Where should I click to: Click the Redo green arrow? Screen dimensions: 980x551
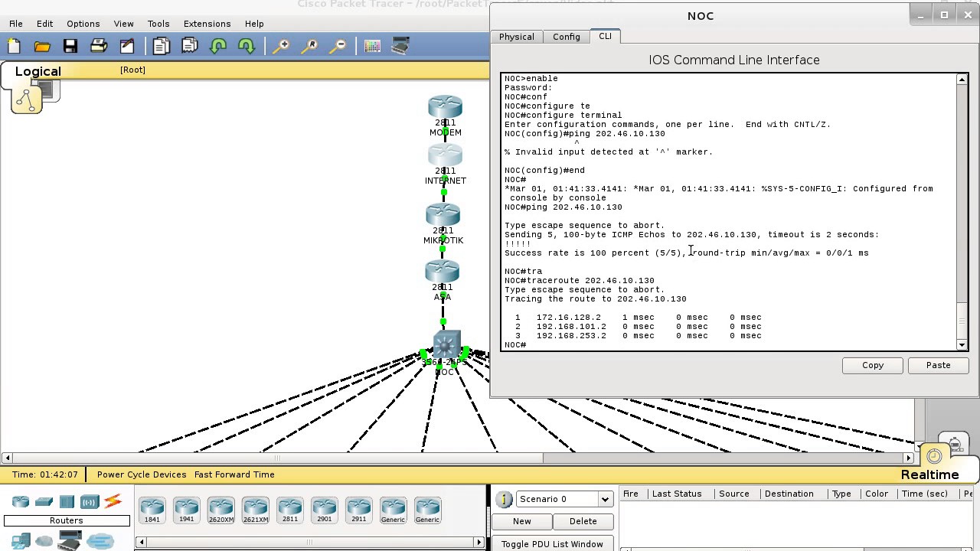(x=247, y=47)
